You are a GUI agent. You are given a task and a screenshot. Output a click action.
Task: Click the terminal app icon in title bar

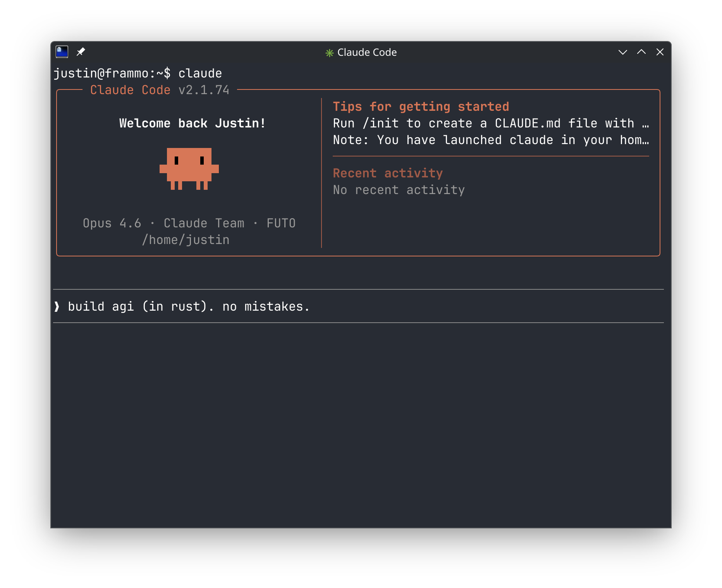coord(62,52)
